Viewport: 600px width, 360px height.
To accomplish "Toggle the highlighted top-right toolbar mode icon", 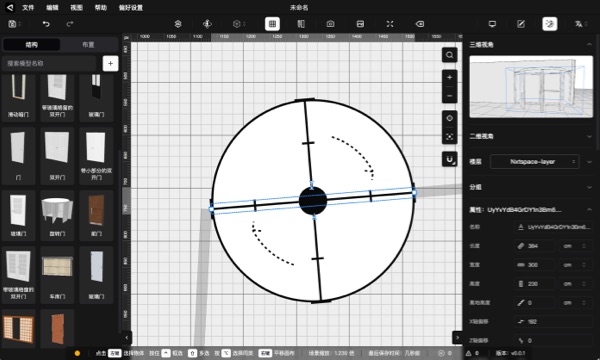I will (x=549, y=24).
